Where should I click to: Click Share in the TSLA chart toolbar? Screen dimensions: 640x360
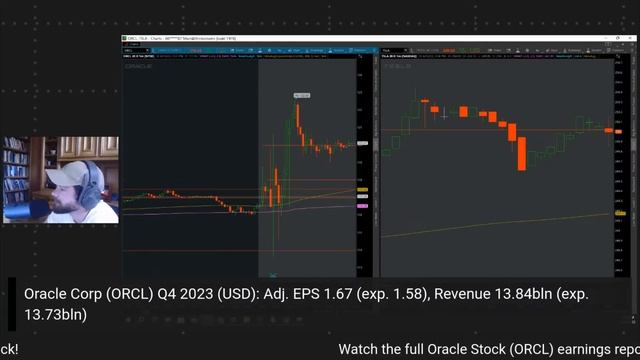point(494,50)
